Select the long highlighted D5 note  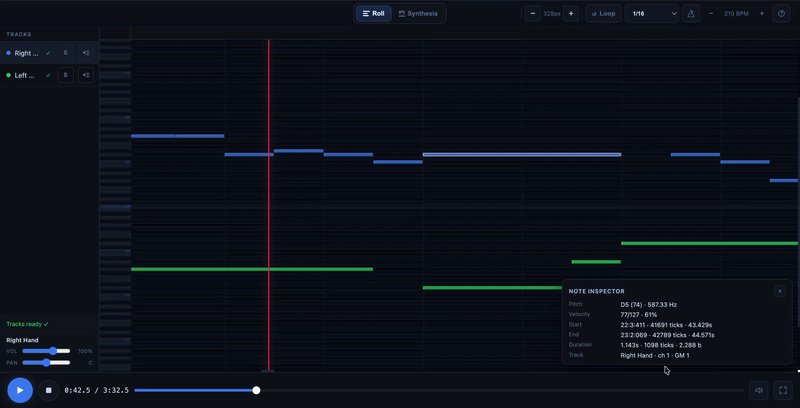521,155
